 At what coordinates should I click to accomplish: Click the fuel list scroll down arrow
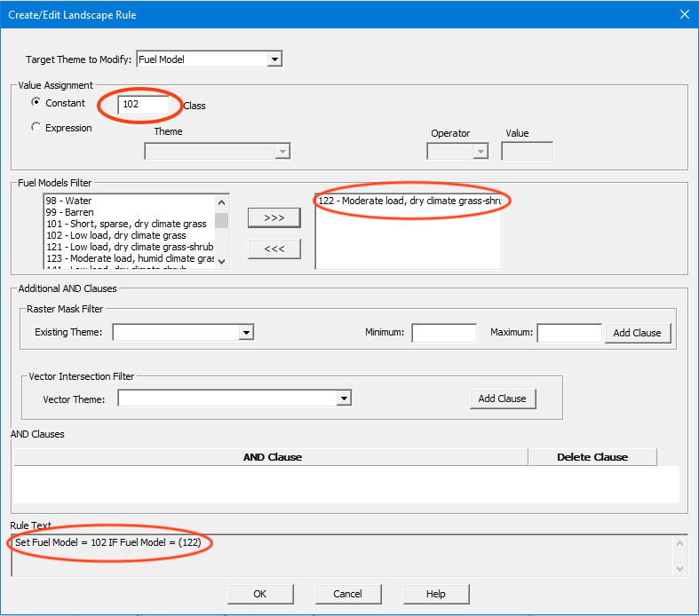(x=221, y=262)
